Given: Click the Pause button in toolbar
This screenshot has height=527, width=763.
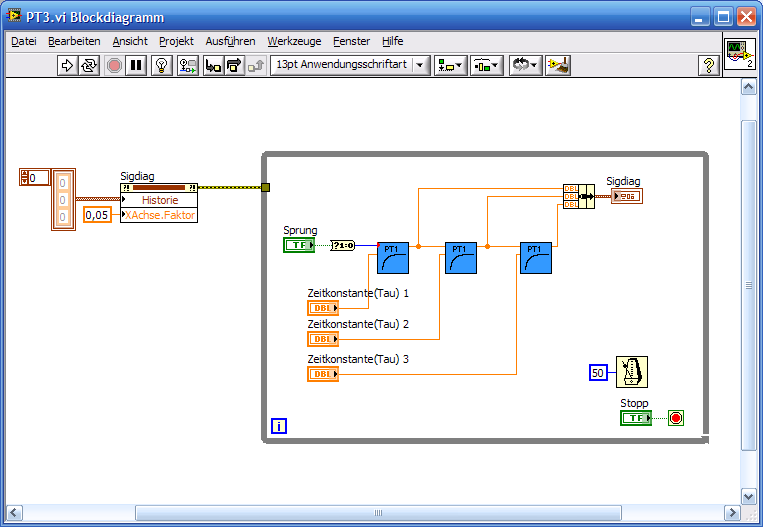Looking at the screenshot, I should 136,65.
